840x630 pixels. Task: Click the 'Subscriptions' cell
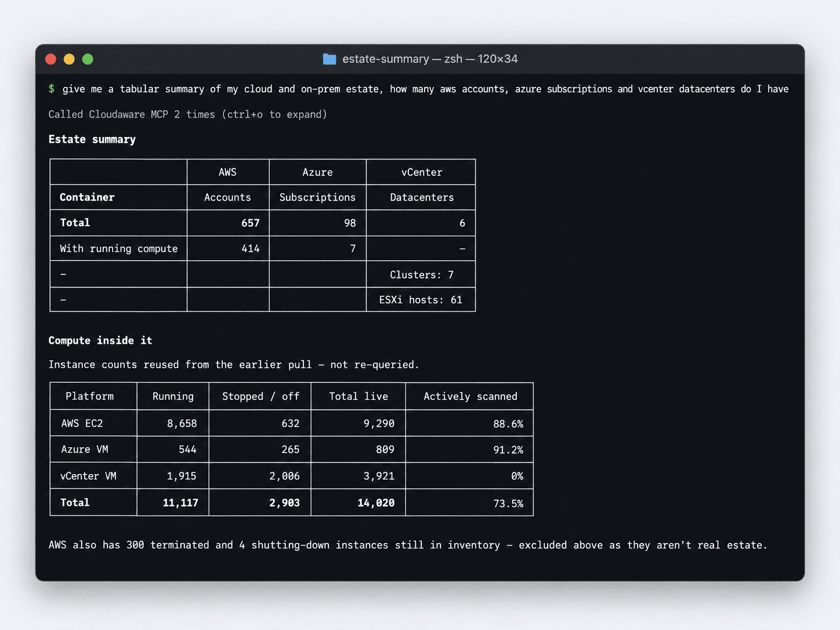click(x=317, y=197)
